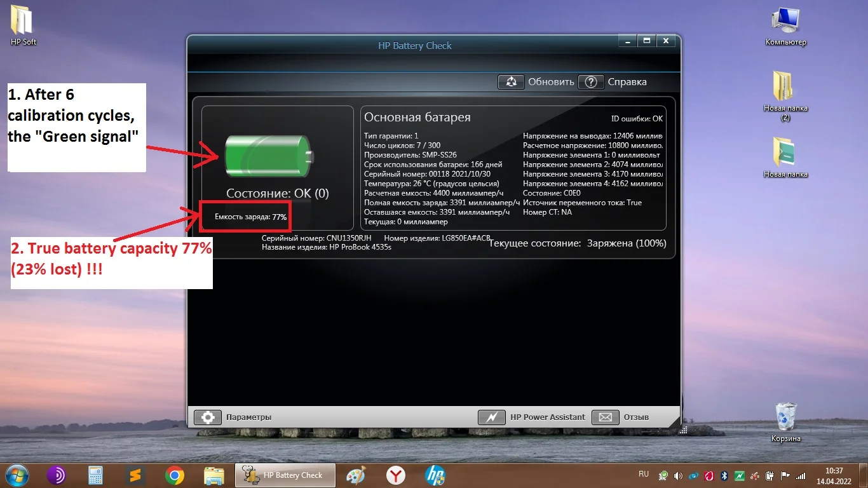Viewport: 868px width, 488px height.
Task: Open the HP shield icon in the taskbar
Action: (x=435, y=475)
